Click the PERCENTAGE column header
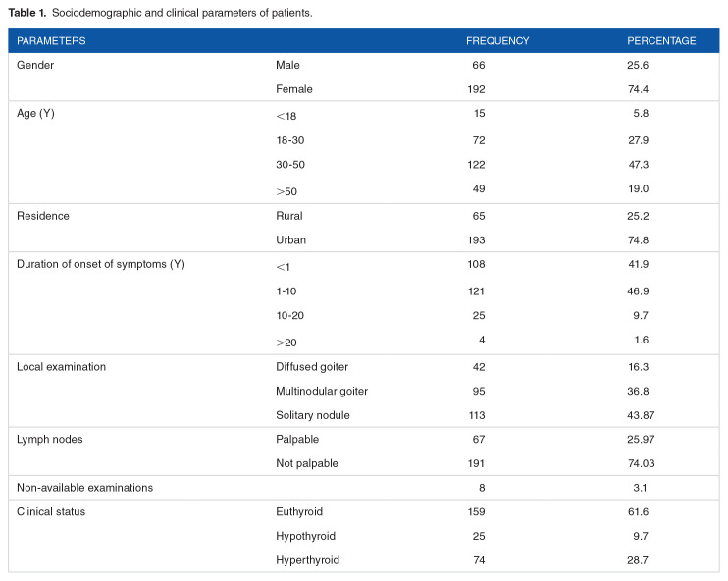 pyautogui.click(x=661, y=41)
